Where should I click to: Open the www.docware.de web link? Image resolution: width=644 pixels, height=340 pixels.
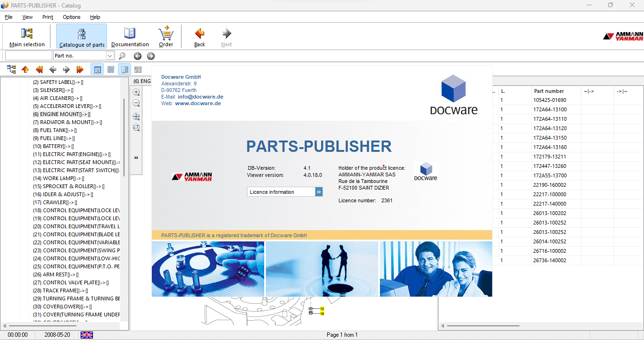point(198,103)
